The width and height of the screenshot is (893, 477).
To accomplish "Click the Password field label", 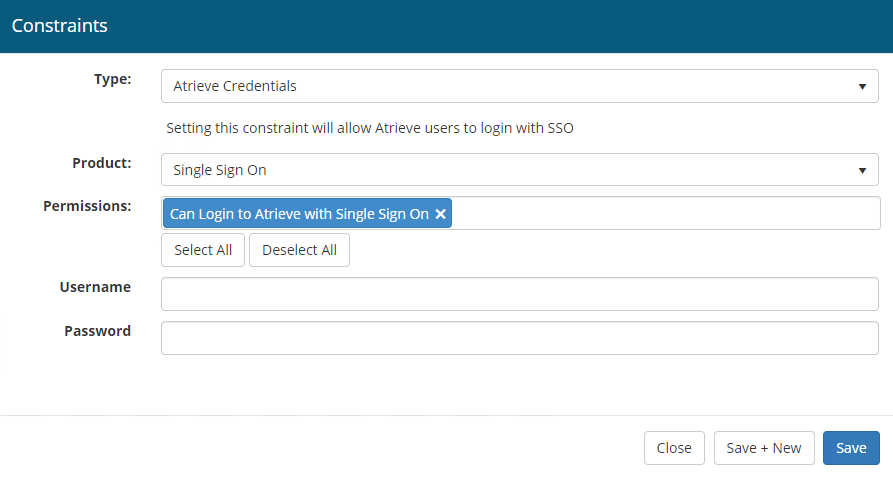I will (97, 331).
